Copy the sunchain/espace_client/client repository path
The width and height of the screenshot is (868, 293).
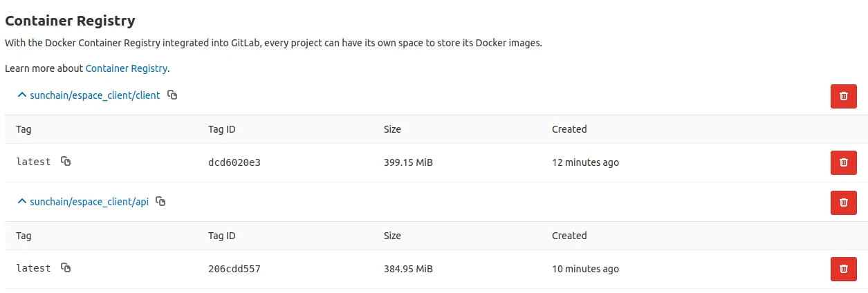[x=172, y=95]
